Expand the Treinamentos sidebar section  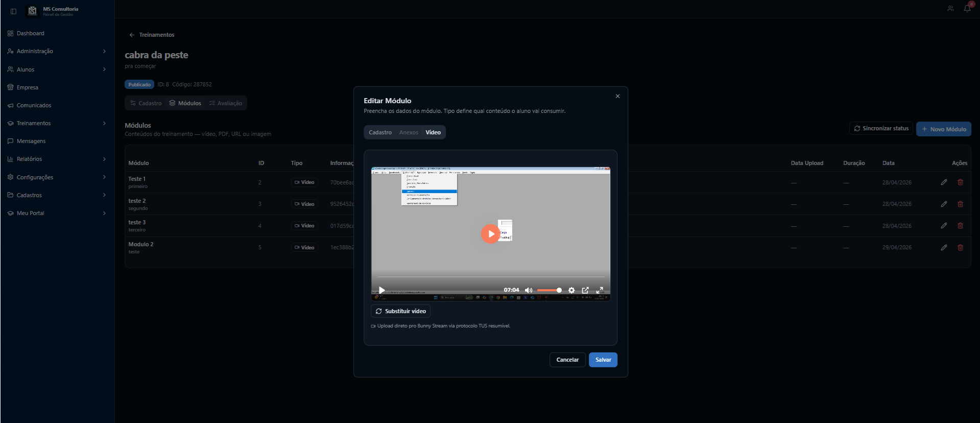57,123
